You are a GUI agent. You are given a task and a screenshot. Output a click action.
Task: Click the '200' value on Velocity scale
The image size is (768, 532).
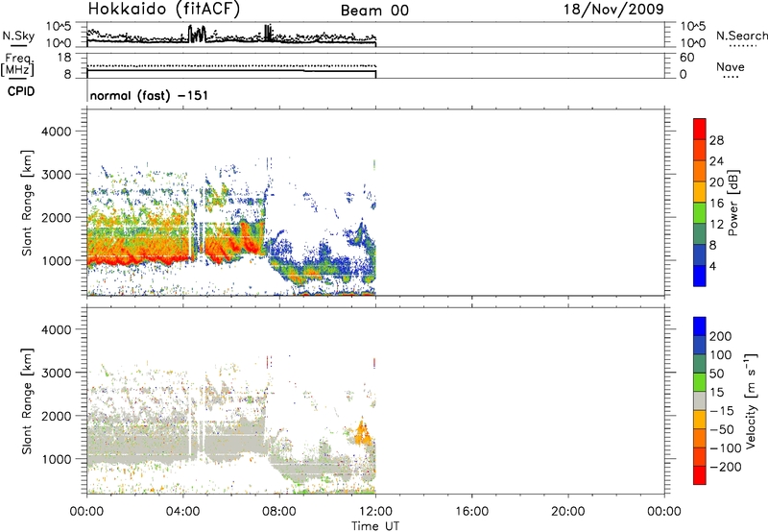[x=721, y=336]
